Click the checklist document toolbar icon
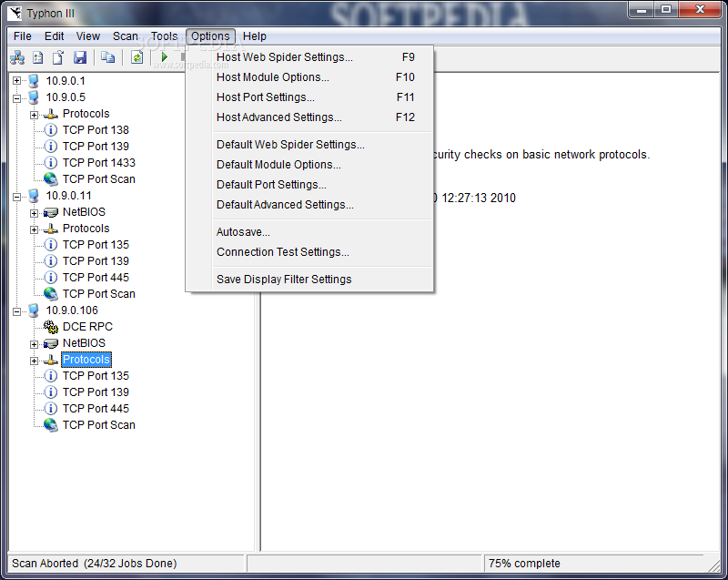This screenshot has height=580, width=728. point(37,57)
